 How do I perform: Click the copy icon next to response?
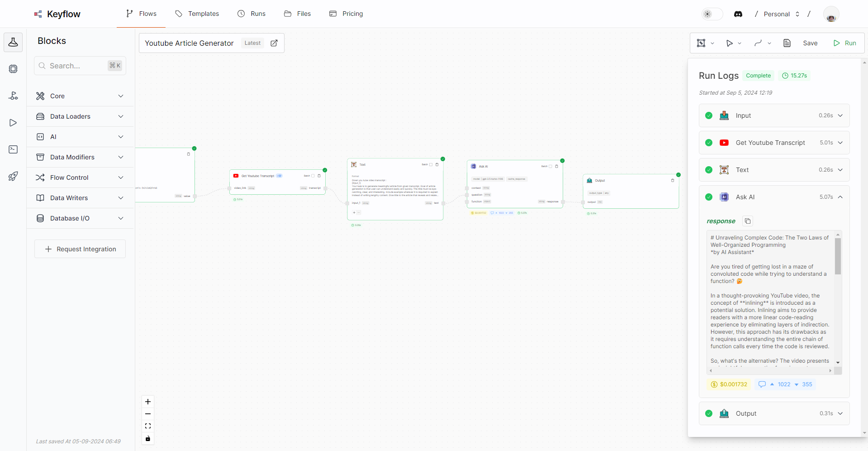pos(747,221)
